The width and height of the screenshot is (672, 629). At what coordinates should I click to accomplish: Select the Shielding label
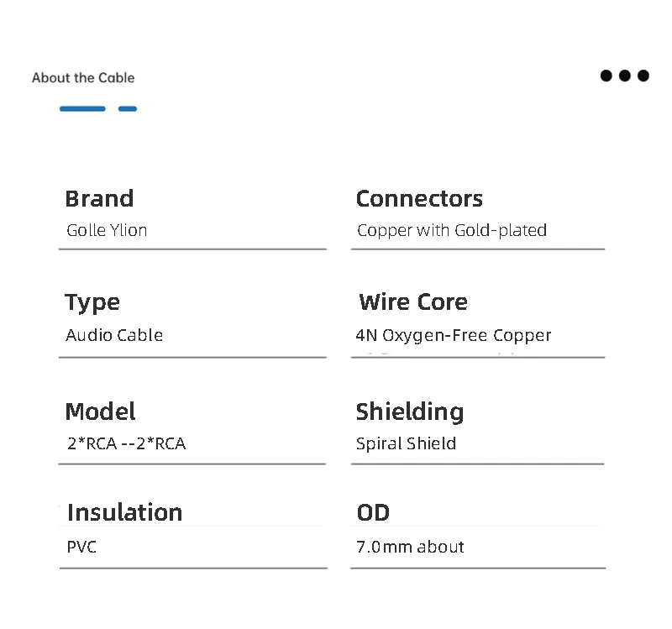[x=410, y=411]
